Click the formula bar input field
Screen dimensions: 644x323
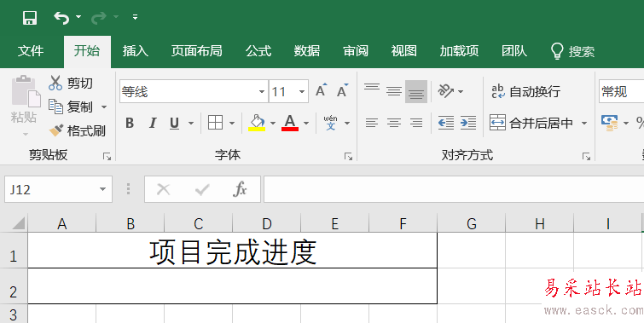[454, 189]
